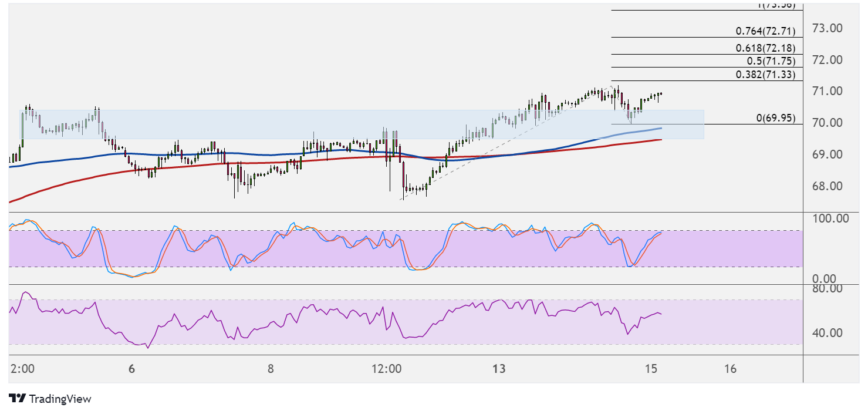Click the 69.00 price axis label
The width and height of the screenshot is (868, 414).
click(826, 154)
